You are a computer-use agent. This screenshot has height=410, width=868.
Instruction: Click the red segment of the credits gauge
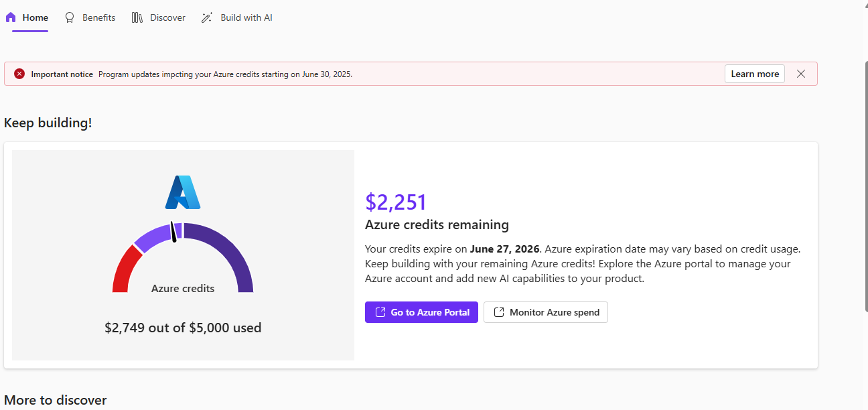coord(124,269)
